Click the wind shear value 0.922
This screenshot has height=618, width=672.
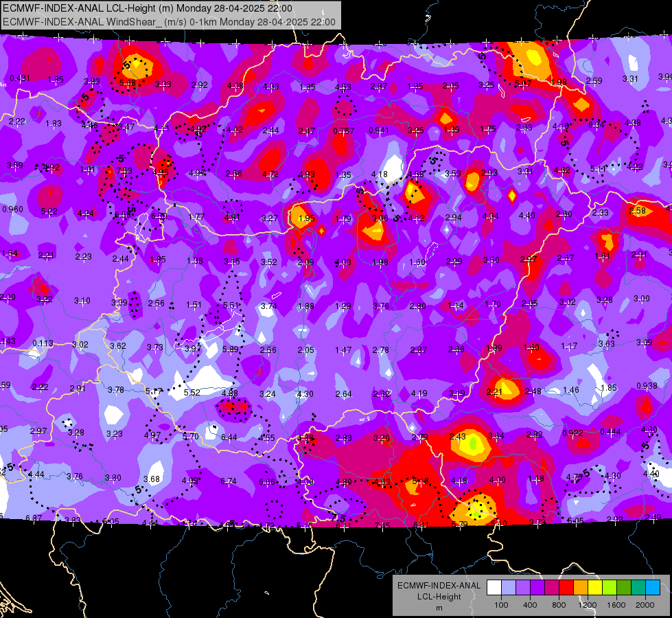coord(572,433)
